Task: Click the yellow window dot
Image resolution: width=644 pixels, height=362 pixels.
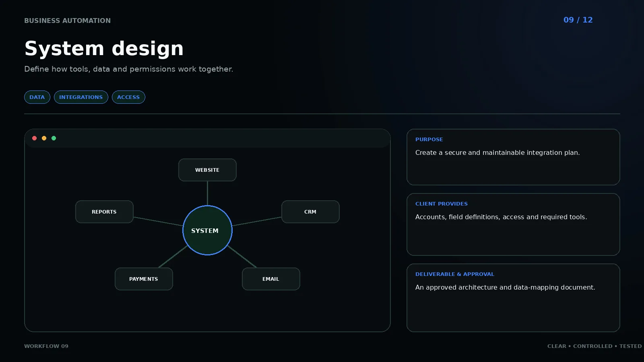Action: click(x=44, y=138)
